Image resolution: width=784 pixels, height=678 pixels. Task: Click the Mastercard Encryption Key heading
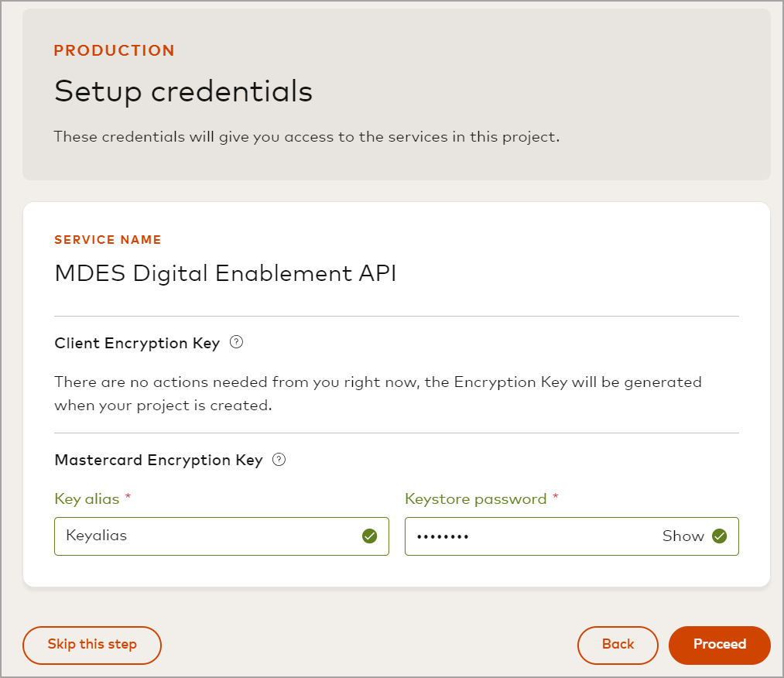coord(159,461)
